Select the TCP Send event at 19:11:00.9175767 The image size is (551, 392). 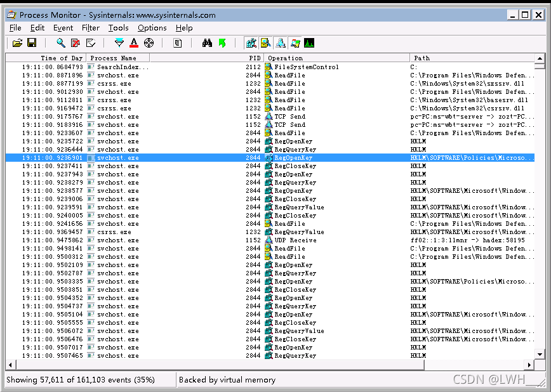[270, 116]
